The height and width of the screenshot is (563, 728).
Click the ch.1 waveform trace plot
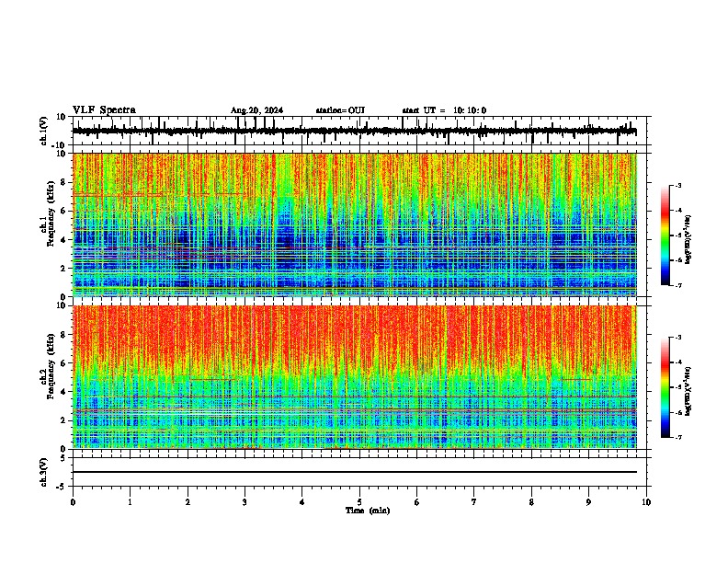354,131
